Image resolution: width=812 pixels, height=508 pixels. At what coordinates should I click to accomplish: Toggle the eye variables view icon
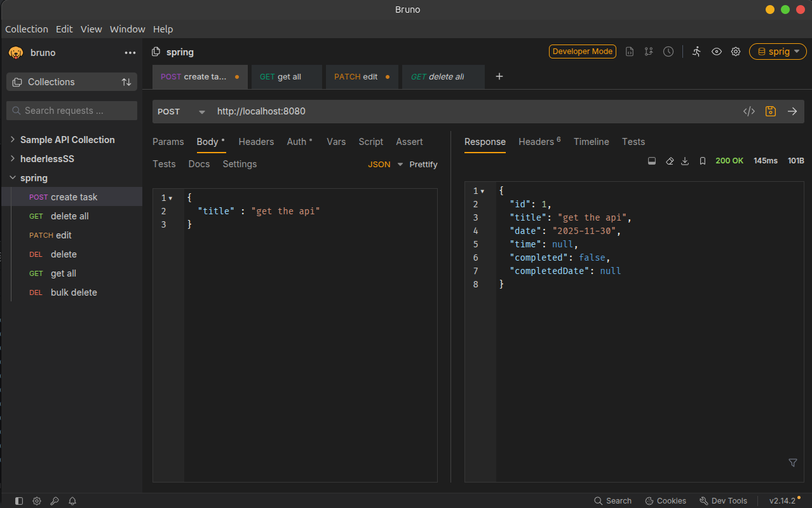717,51
